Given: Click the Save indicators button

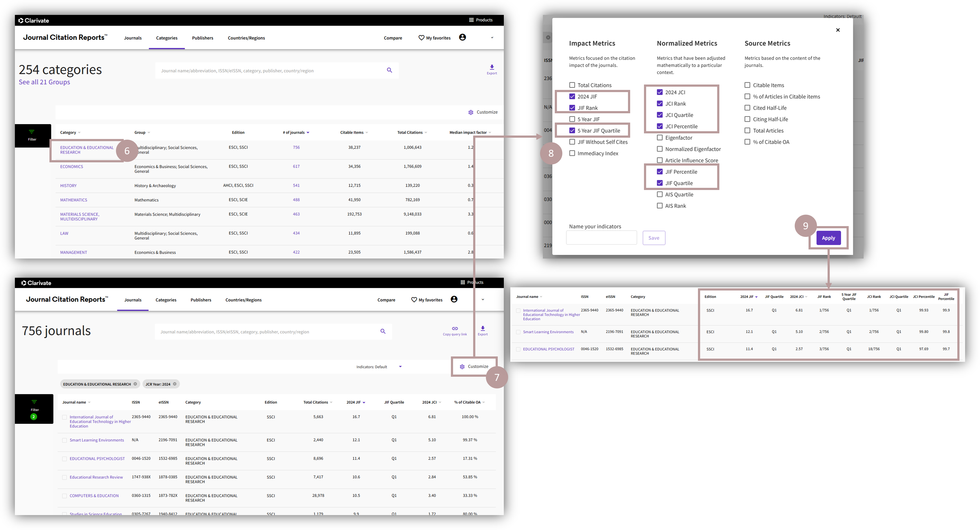Looking at the screenshot, I should pyautogui.click(x=654, y=238).
